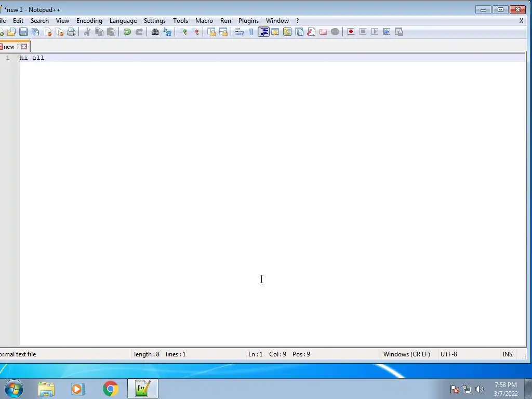Open the Function List toolbar icon
Image resolution: width=532 pixels, height=399 pixels.
(311, 32)
